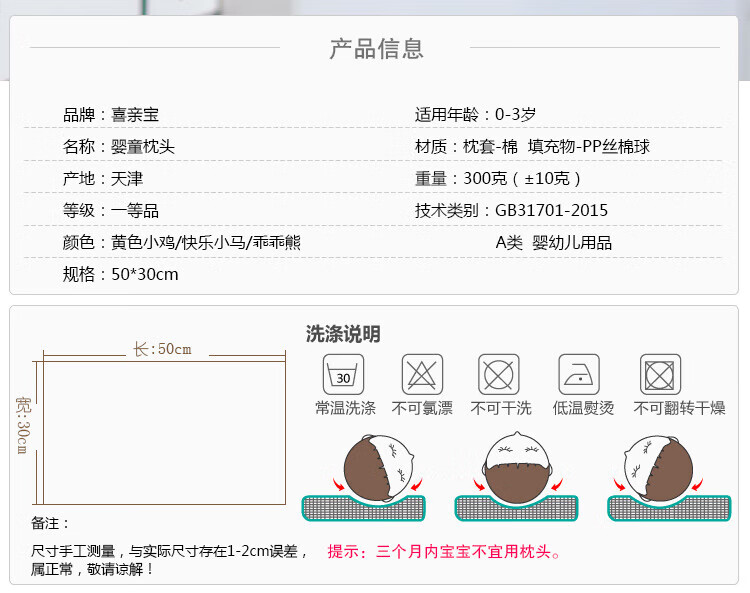Click the 品牌：喜亲宝 brand row

pyautogui.click(x=111, y=115)
